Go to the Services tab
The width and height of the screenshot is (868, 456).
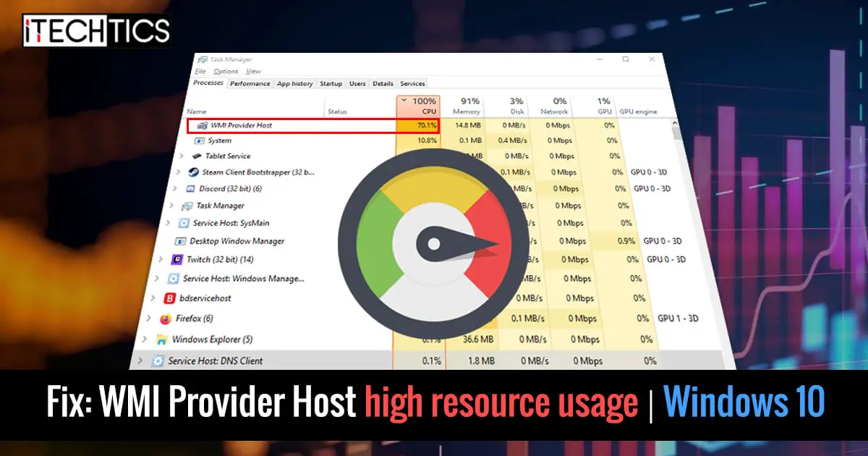(412, 84)
